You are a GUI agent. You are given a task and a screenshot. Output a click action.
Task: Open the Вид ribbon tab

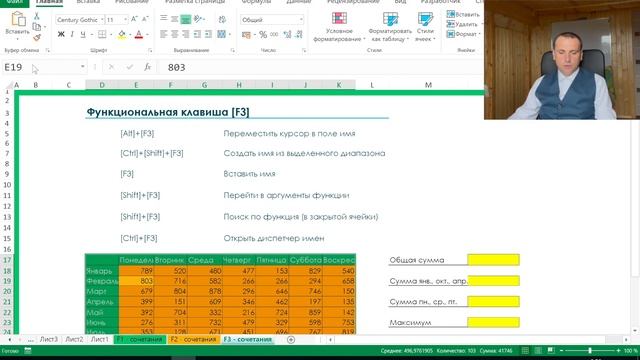[400, 2]
